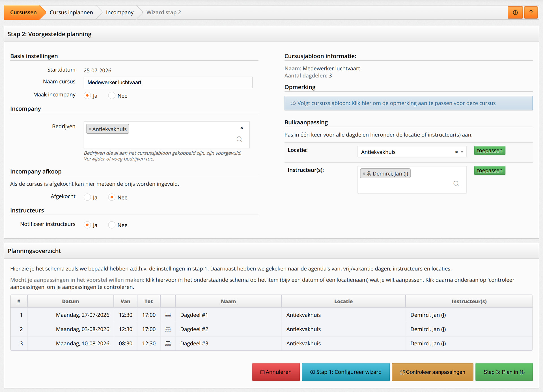Click the note link to edit the opmerking
Viewport: 543px width, 392px height.
pyautogui.click(x=408, y=103)
